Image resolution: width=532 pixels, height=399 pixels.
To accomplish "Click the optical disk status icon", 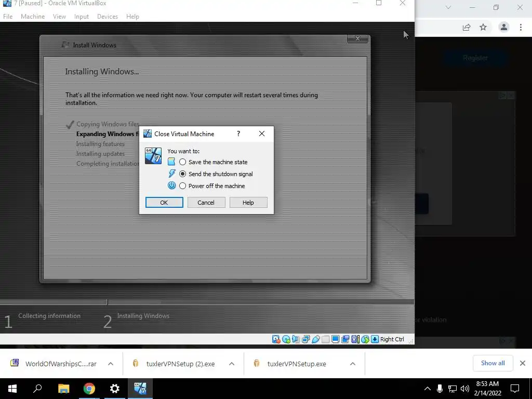I will point(286,339).
